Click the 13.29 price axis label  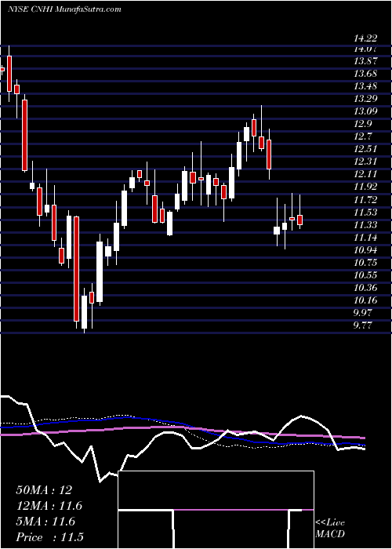365,99
